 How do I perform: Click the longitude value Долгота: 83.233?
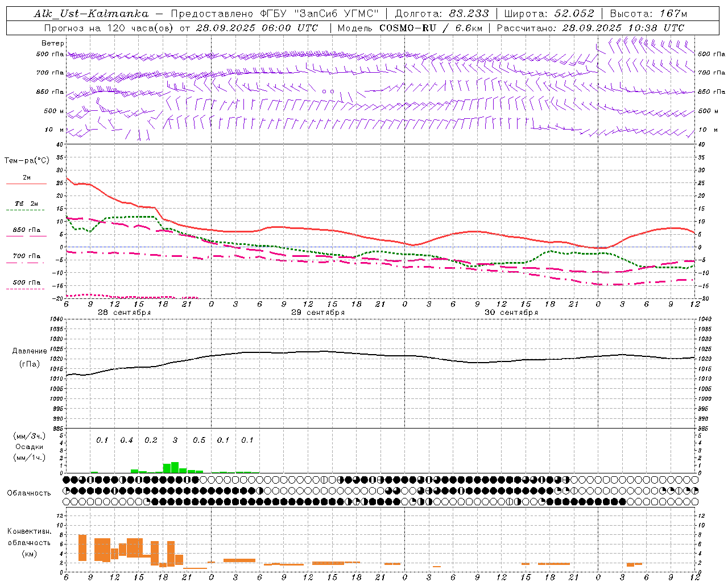(442, 14)
